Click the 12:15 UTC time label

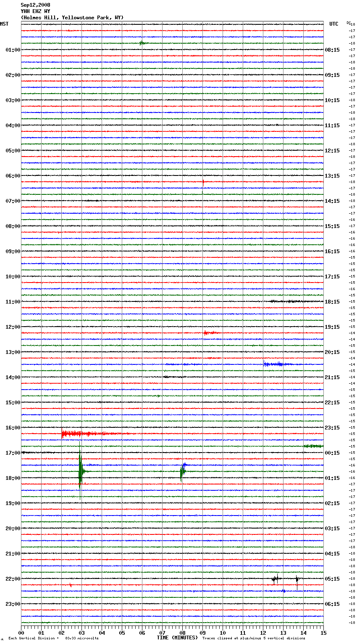click(332, 151)
